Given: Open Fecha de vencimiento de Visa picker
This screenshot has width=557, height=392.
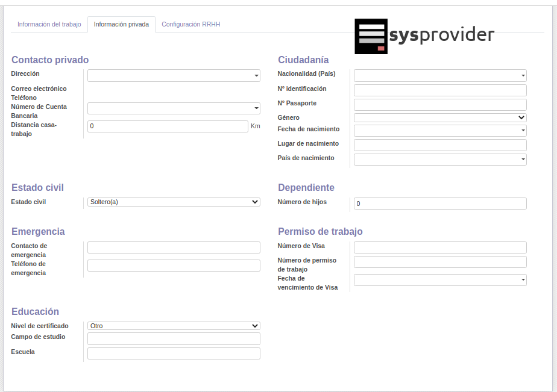Looking at the screenshot, I should [x=440, y=280].
